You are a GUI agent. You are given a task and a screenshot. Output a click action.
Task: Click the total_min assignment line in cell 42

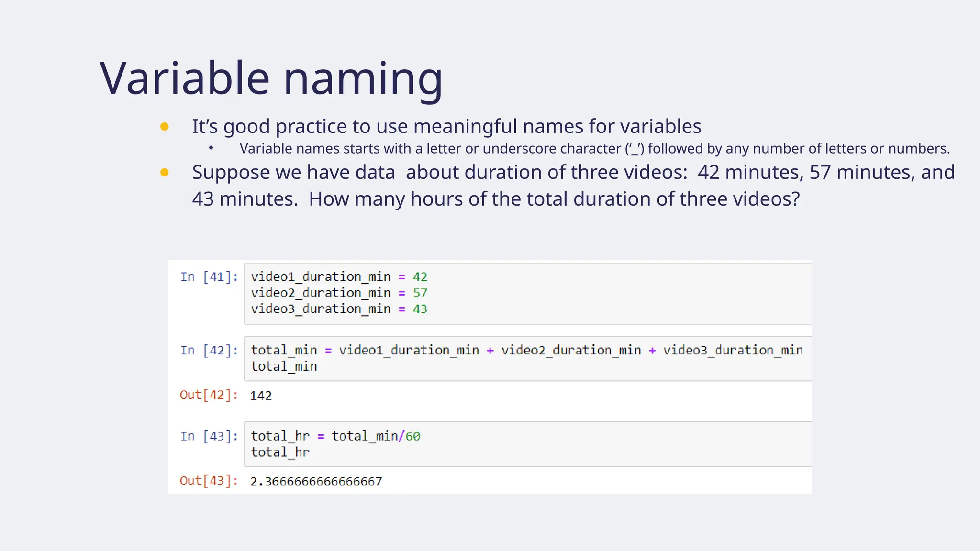click(x=527, y=351)
